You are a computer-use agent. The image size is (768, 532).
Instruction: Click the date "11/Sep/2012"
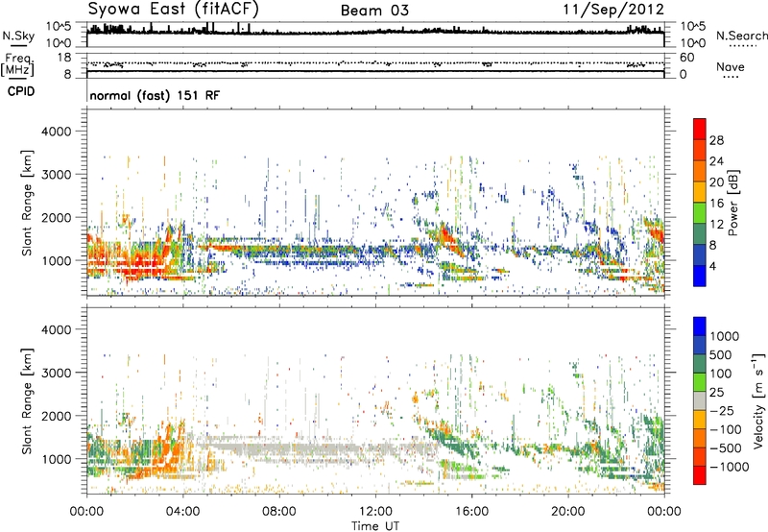point(613,10)
